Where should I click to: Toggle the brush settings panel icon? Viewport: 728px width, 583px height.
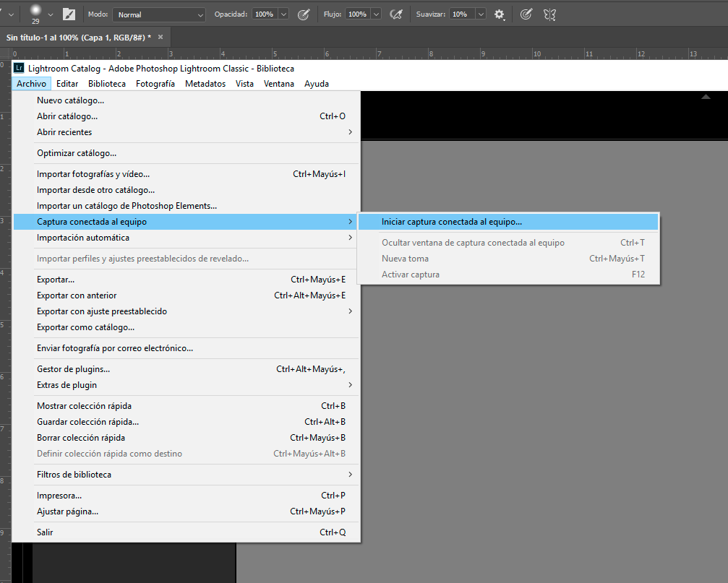[69, 14]
